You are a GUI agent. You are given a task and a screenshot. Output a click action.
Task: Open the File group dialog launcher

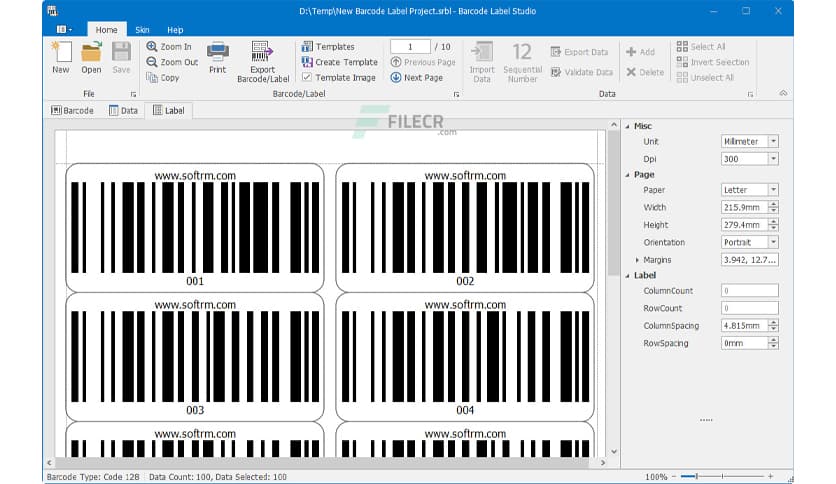133,94
